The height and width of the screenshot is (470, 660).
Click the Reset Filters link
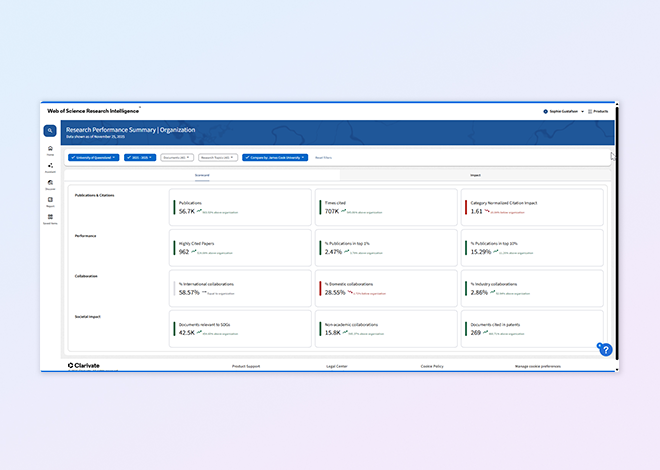pyautogui.click(x=324, y=157)
